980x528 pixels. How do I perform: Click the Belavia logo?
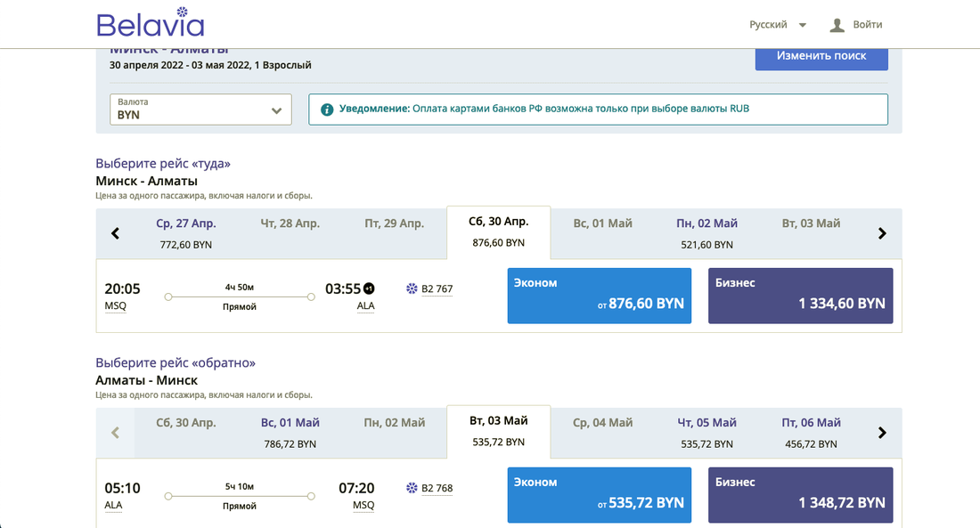pyautogui.click(x=150, y=23)
